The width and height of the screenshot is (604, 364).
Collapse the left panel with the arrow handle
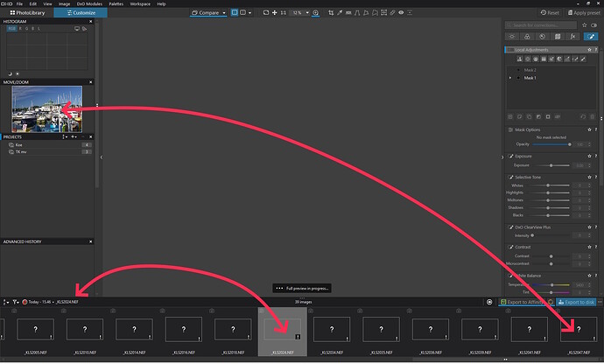tap(102, 157)
